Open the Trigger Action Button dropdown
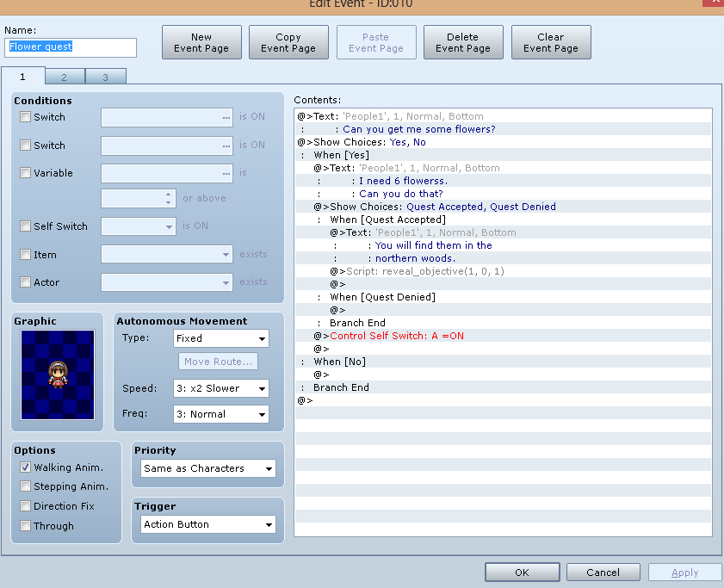This screenshot has width=724, height=588. [x=207, y=524]
